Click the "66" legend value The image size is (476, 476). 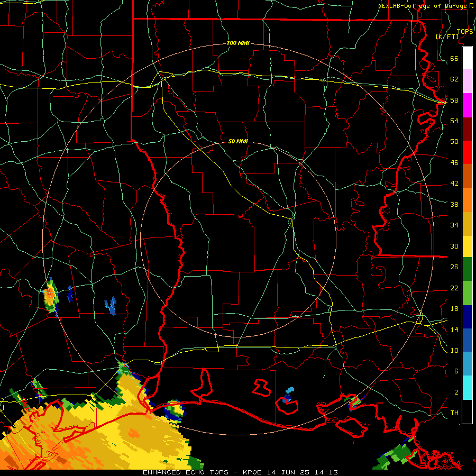tap(454, 59)
